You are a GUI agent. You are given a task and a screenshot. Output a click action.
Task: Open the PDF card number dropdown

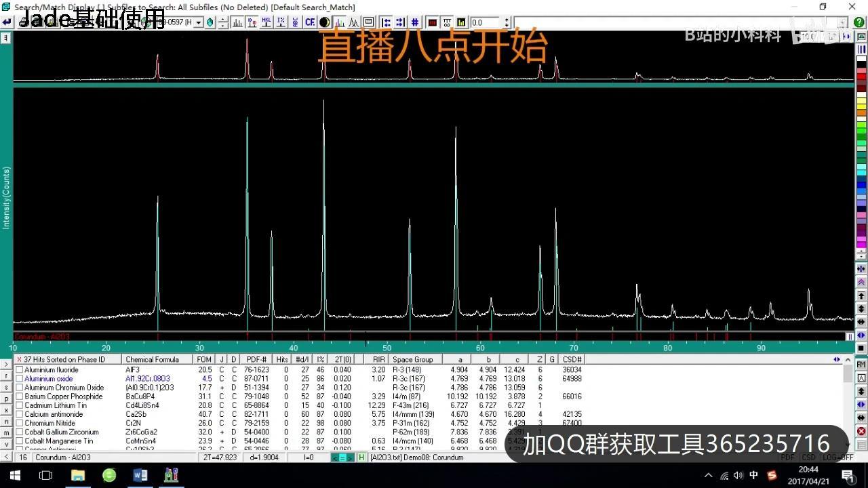199,22
